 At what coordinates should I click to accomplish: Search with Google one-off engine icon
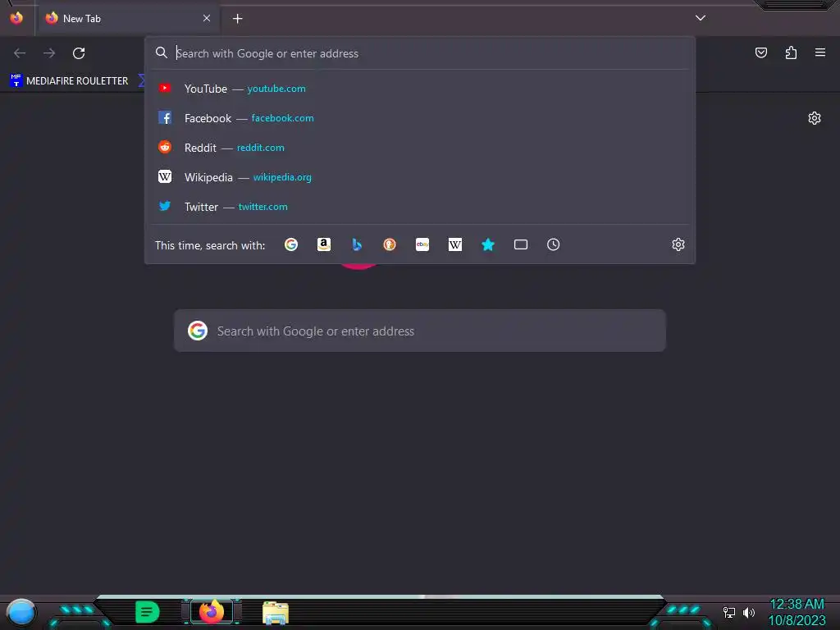pyautogui.click(x=291, y=244)
